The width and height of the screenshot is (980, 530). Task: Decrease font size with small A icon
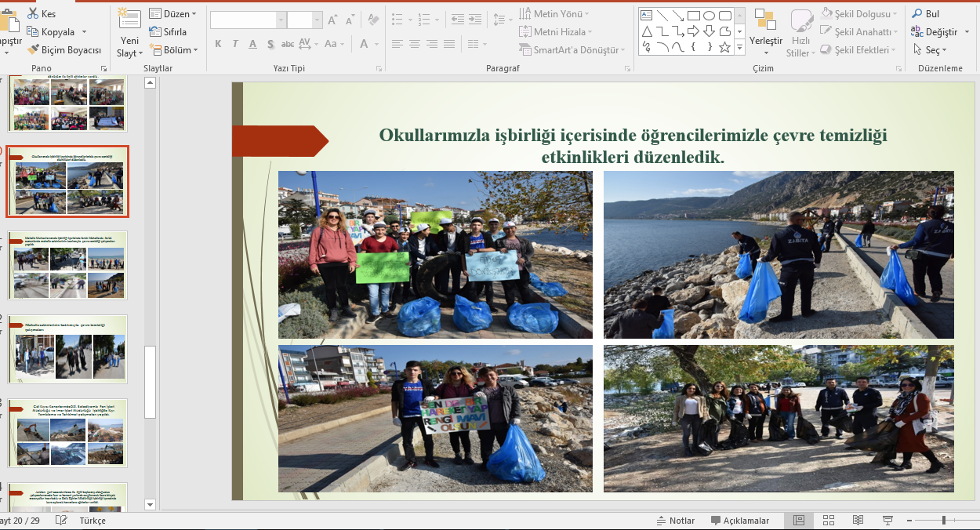(350, 20)
